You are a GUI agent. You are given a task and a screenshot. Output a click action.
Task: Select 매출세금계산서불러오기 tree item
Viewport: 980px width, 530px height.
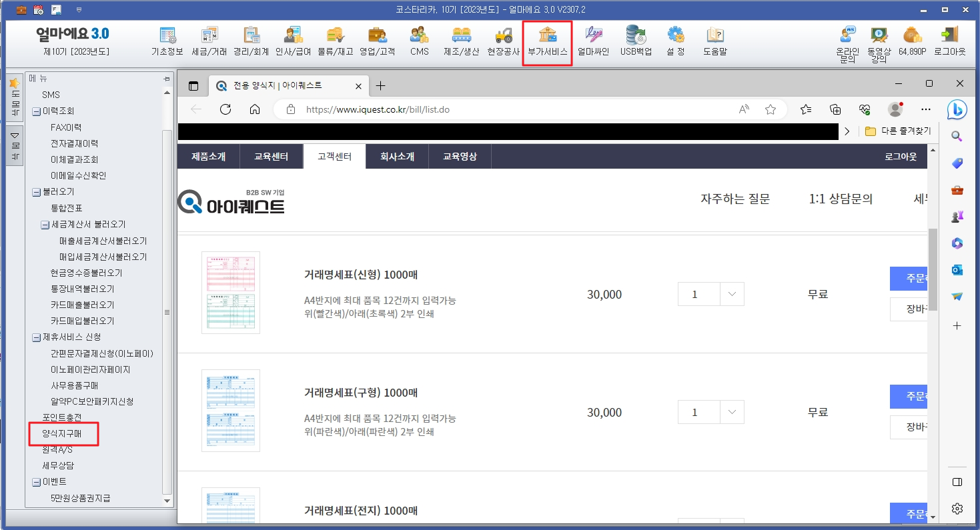coord(103,241)
